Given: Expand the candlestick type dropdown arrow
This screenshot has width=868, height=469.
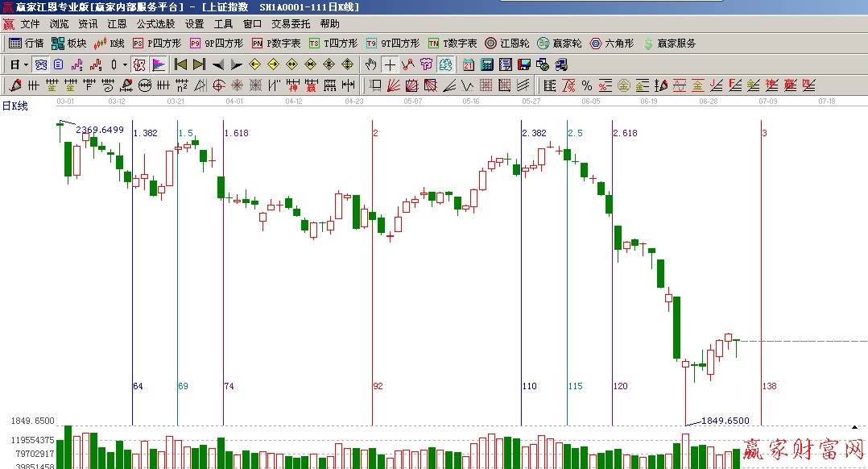Looking at the screenshot, I should click(125, 64).
